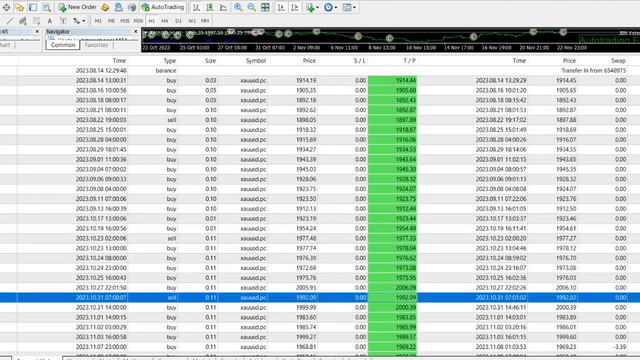Viewport: 640px width, 360px height.
Task: Click the New Order button
Action: point(77,7)
